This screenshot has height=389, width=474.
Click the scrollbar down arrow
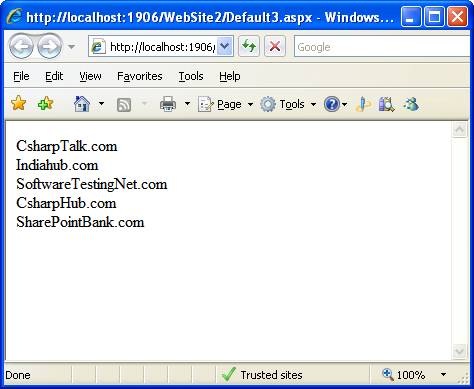[460, 352]
